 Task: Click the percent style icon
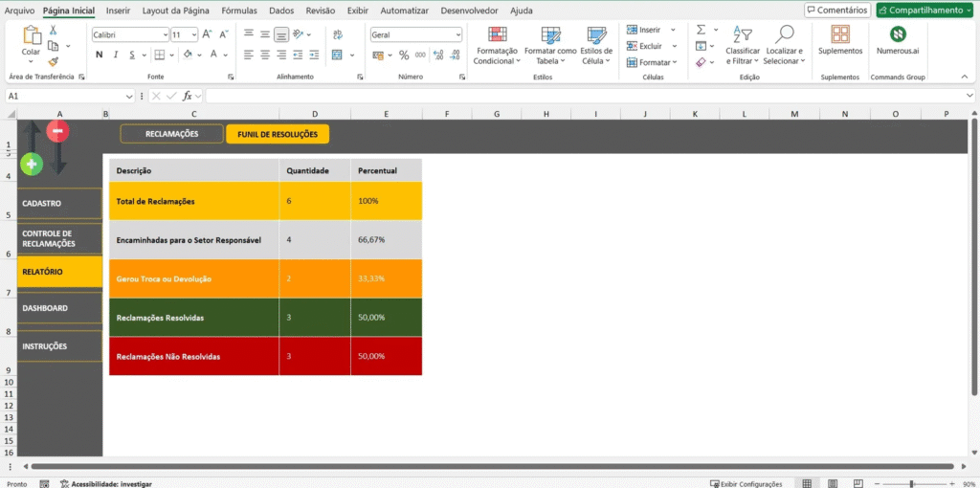tap(404, 55)
